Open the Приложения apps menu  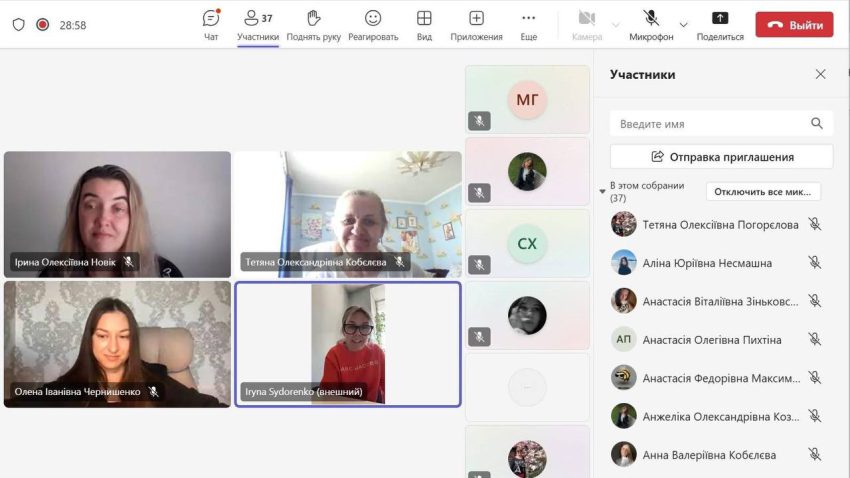[476, 25]
